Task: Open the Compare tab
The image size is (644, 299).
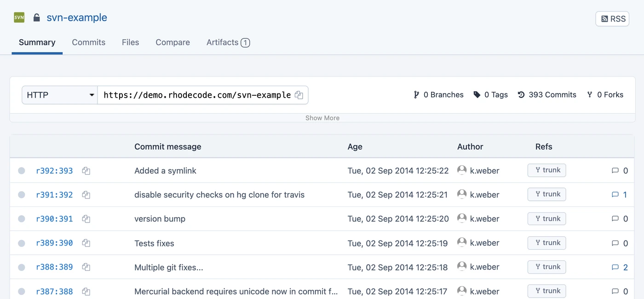Action: [x=172, y=42]
